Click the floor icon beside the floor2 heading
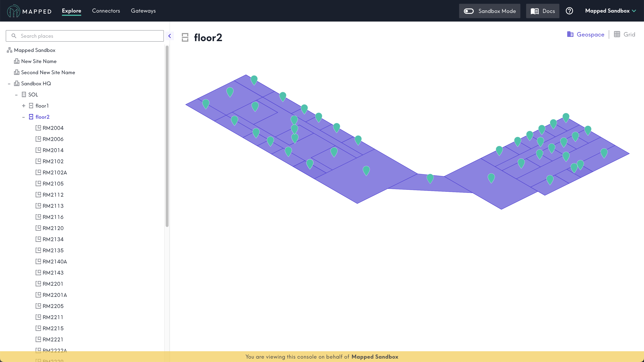Viewport: 644px width, 362px height. tap(185, 38)
